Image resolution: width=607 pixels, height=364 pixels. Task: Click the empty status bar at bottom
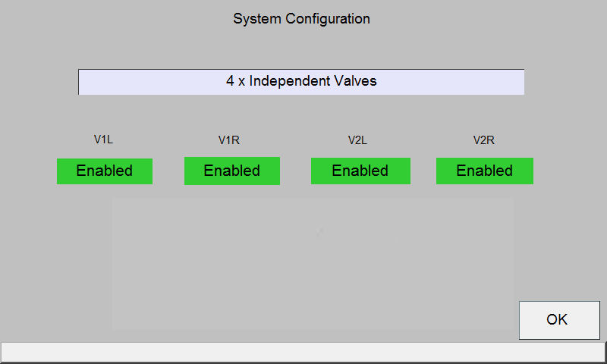tap(303, 352)
